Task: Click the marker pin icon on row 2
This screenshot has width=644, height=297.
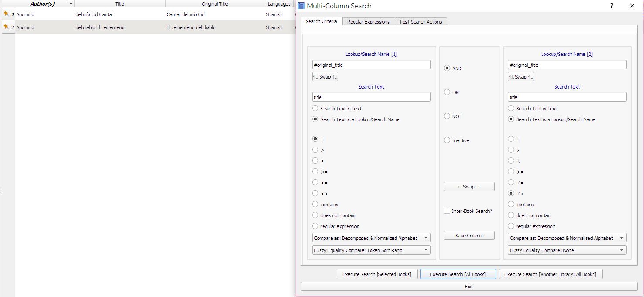Action: pyautogui.click(x=6, y=27)
